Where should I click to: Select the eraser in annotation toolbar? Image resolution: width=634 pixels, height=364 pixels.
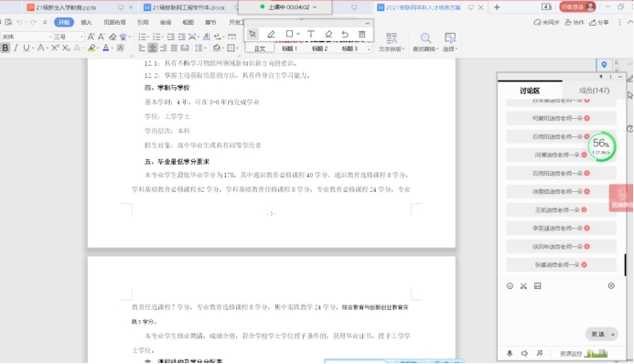328,35
